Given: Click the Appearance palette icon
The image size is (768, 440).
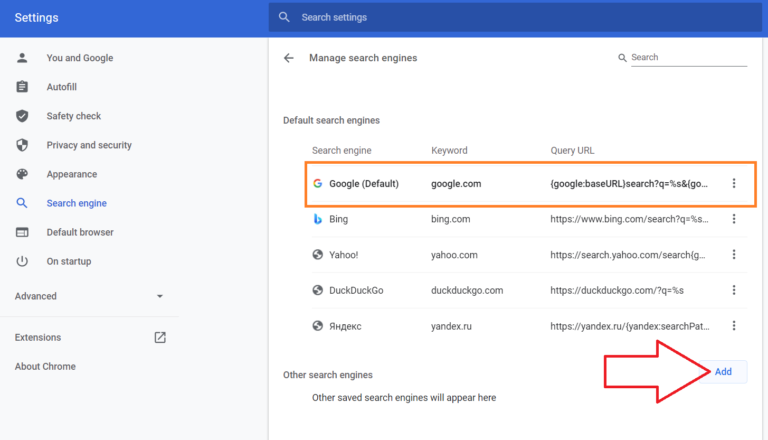Looking at the screenshot, I should (22, 174).
